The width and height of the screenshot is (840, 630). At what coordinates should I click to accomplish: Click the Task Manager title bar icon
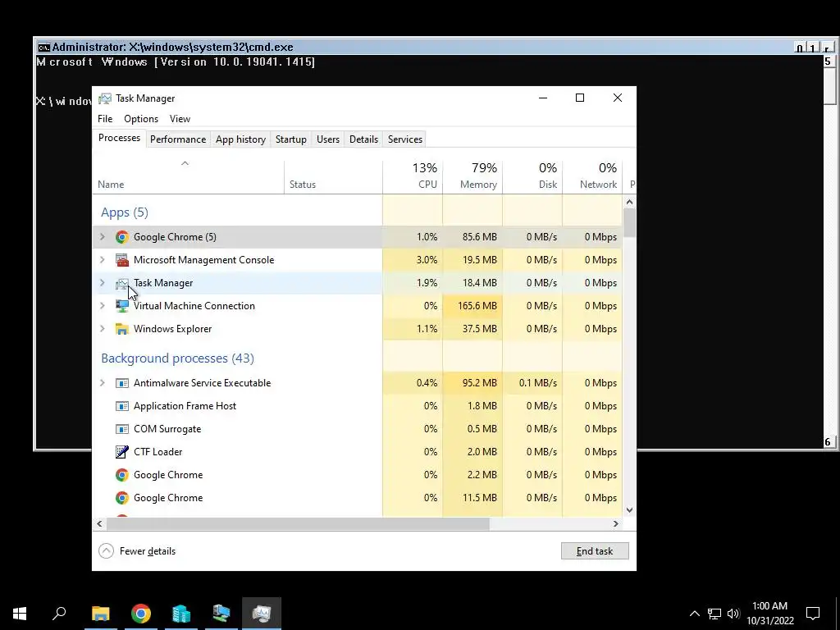click(105, 98)
